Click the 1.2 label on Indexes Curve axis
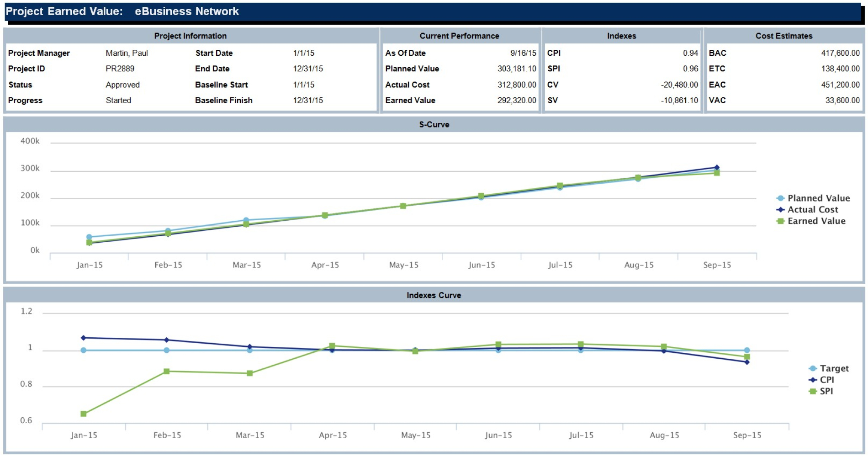Image resolution: width=868 pixels, height=457 pixels. 26,311
